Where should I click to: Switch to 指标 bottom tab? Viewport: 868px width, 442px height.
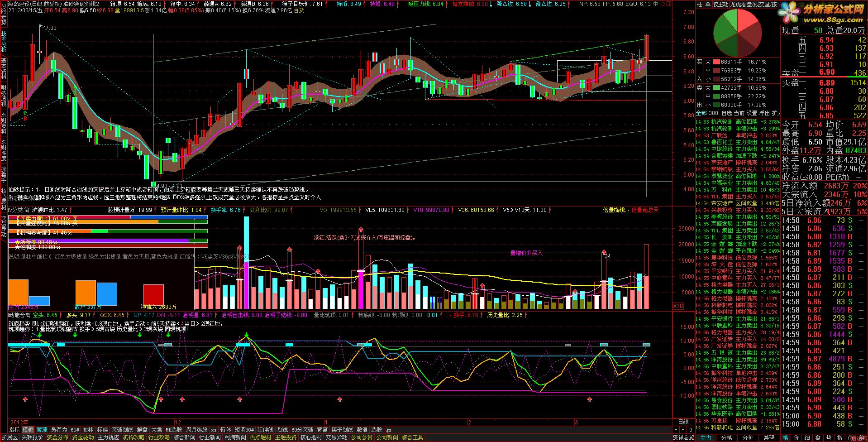click(x=14, y=429)
